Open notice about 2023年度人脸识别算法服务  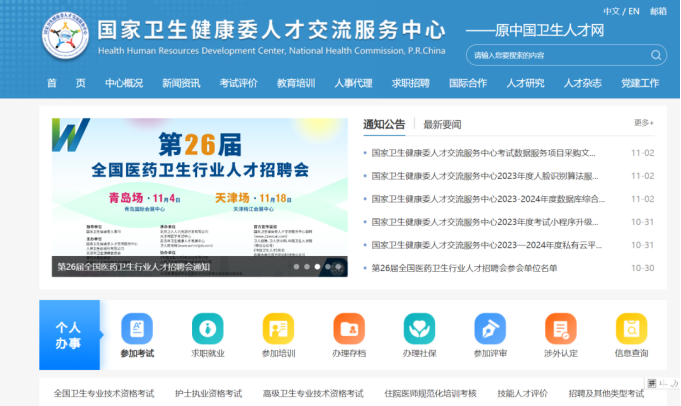pyautogui.click(x=485, y=176)
